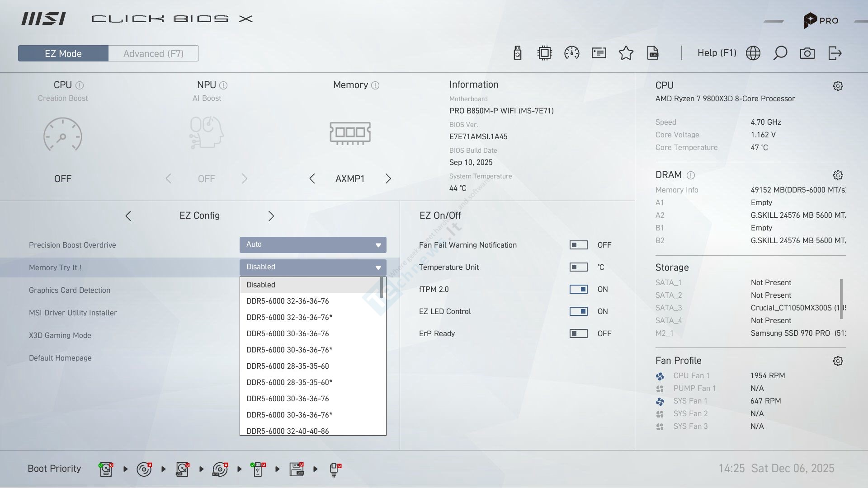
Task: Turn off the fTPM 2.0 switch
Action: [578, 289]
